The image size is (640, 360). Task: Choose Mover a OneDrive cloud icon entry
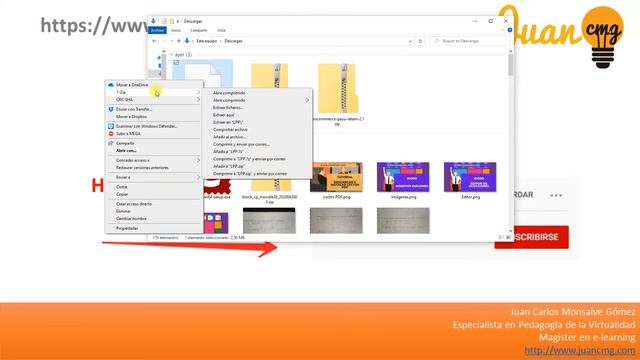[x=111, y=85]
